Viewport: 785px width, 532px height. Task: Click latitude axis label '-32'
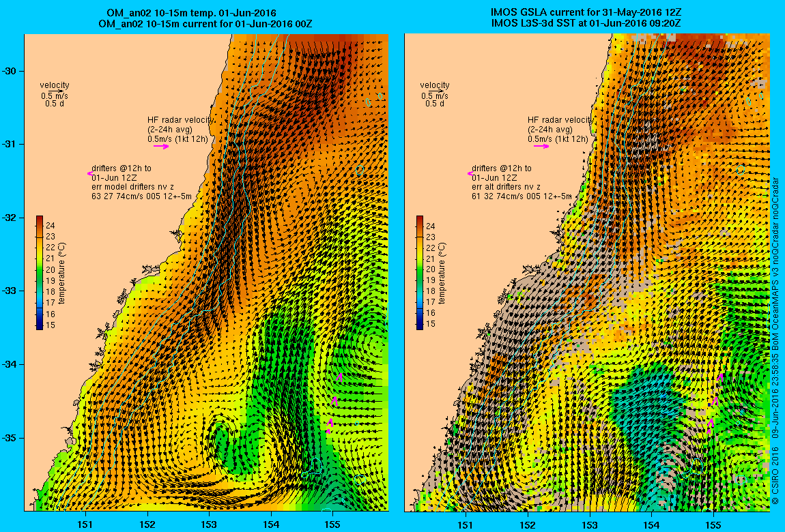coord(10,218)
